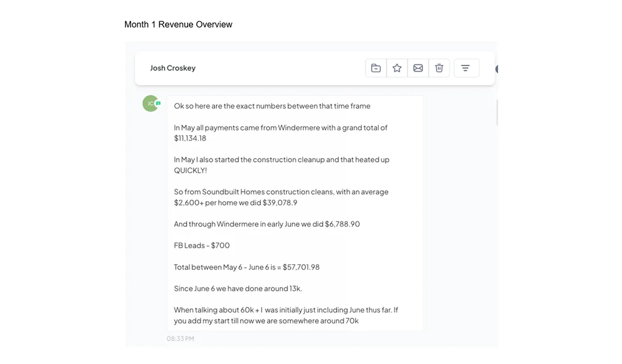Click the Since June 6 sentence
Image resolution: width=622 pixels, height=364 pixels.
[x=238, y=288]
